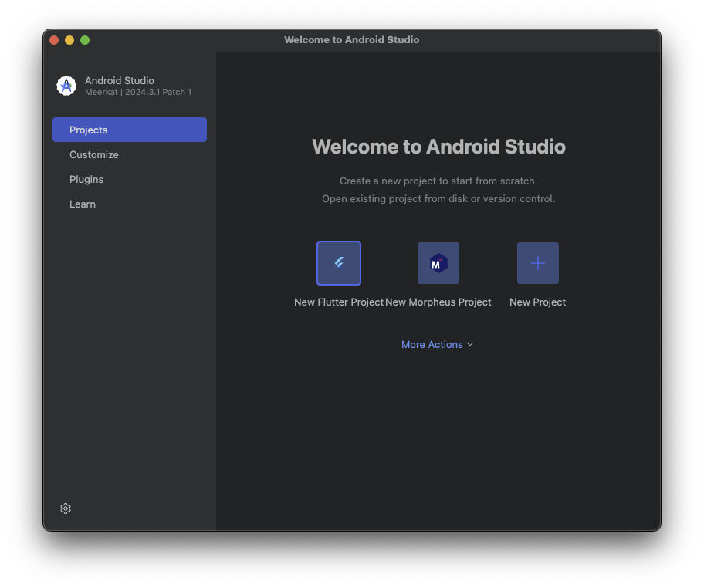
Task: Close the window with red button
Action: coord(54,40)
